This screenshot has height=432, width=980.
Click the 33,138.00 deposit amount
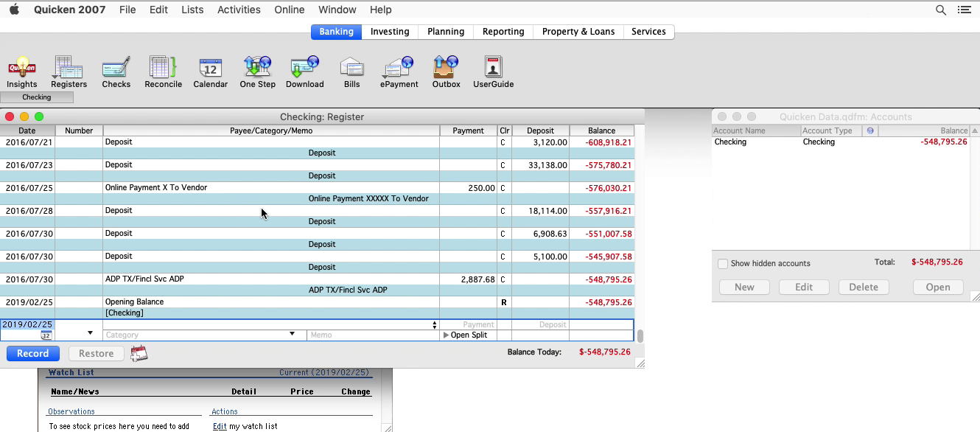547,165
